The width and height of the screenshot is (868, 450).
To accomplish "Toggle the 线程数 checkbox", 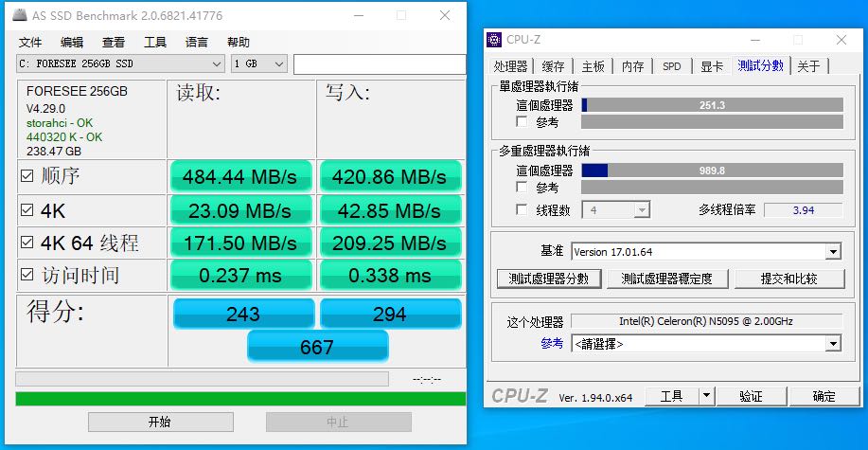I will (x=522, y=210).
